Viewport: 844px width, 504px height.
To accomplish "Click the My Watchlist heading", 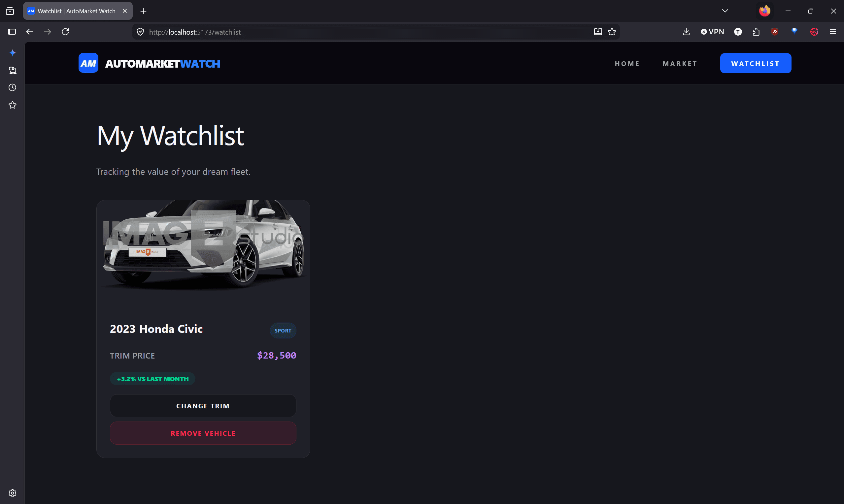I will [x=170, y=136].
